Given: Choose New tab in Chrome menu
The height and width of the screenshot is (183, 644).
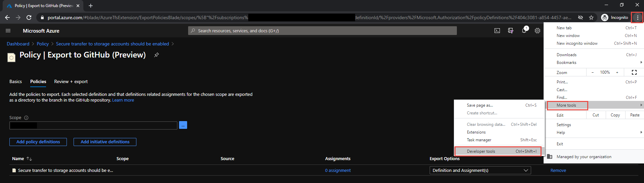Looking at the screenshot, I should (594, 28).
